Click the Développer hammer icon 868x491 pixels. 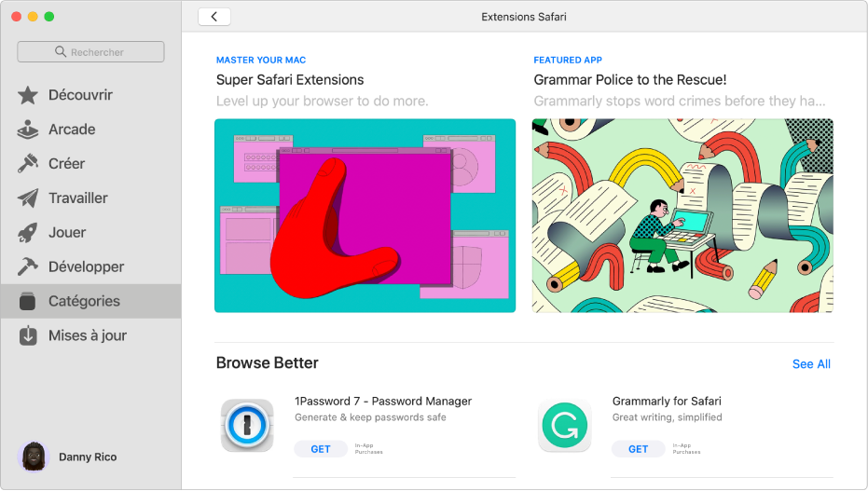click(28, 266)
